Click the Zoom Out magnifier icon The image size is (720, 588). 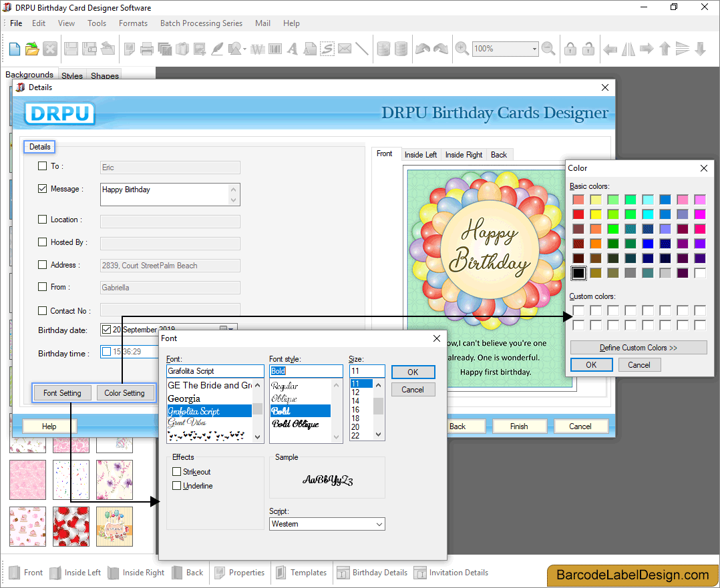tap(548, 49)
